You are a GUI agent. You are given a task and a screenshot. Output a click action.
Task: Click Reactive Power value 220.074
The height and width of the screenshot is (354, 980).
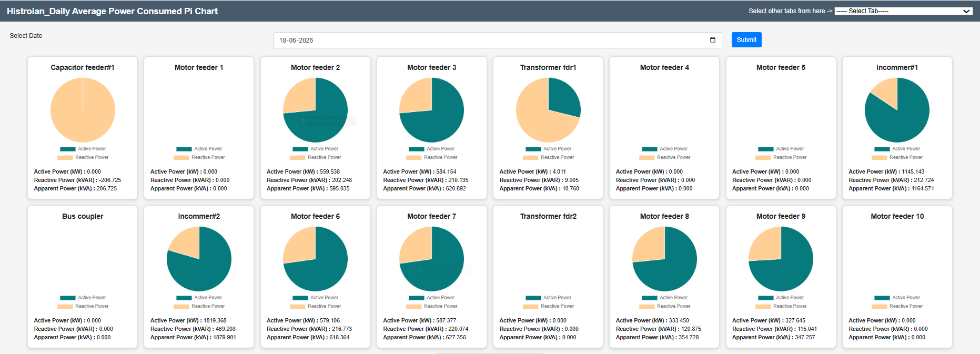458,329
